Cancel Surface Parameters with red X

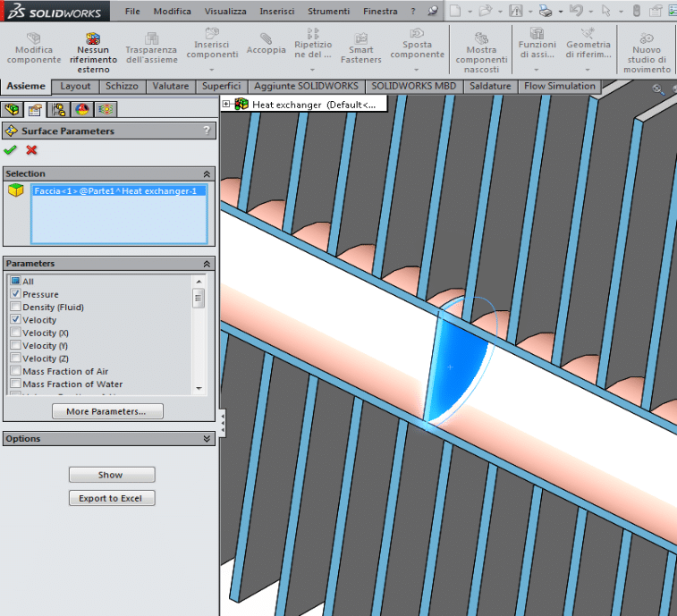31,150
